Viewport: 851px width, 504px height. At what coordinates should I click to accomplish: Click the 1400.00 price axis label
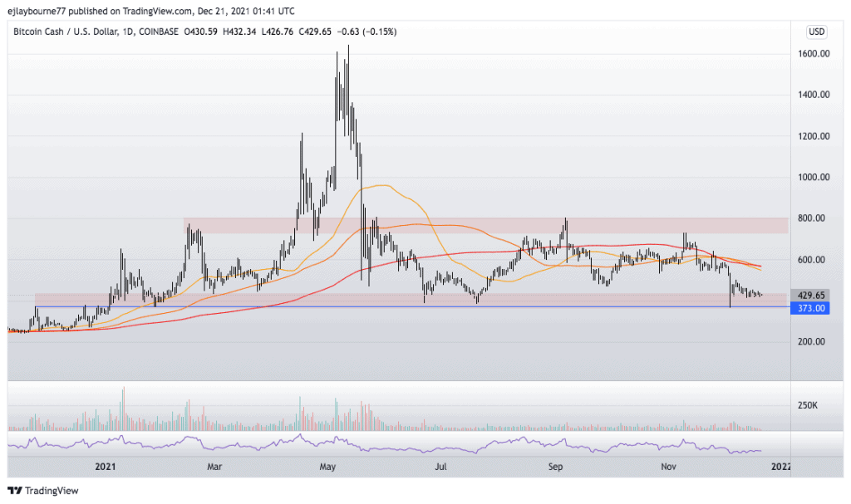click(814, 95)
